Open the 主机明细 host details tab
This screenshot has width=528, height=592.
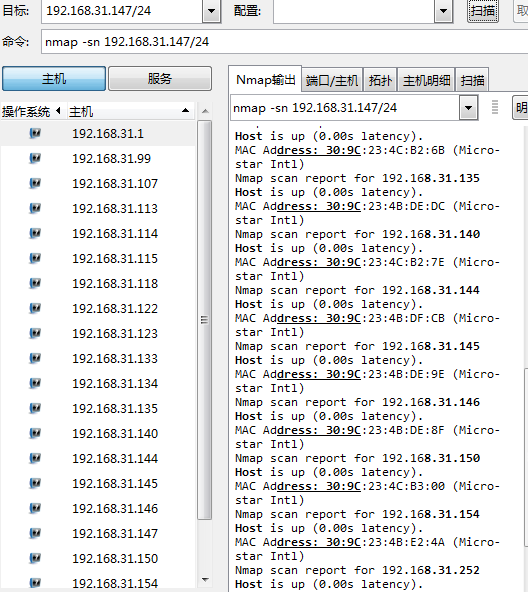coord(426,80)
